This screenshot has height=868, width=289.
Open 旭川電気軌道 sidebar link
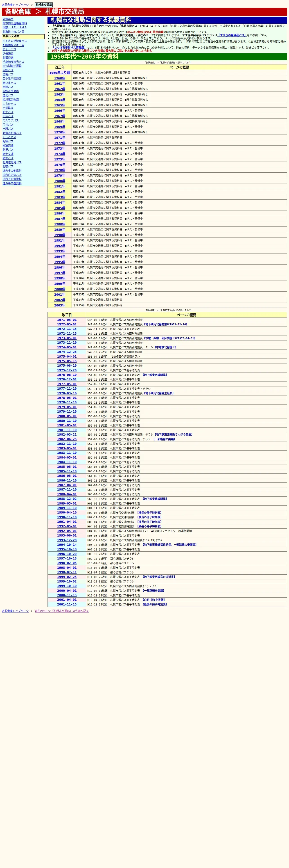[11, 100]
